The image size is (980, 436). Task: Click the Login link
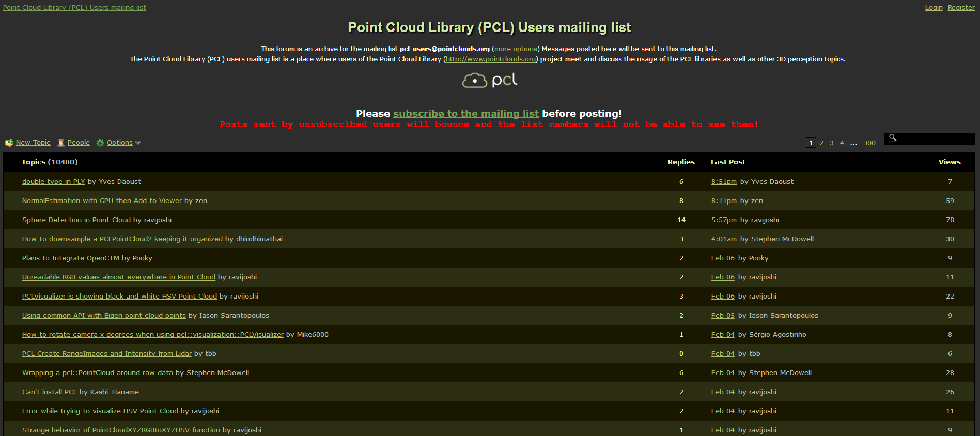934,8
